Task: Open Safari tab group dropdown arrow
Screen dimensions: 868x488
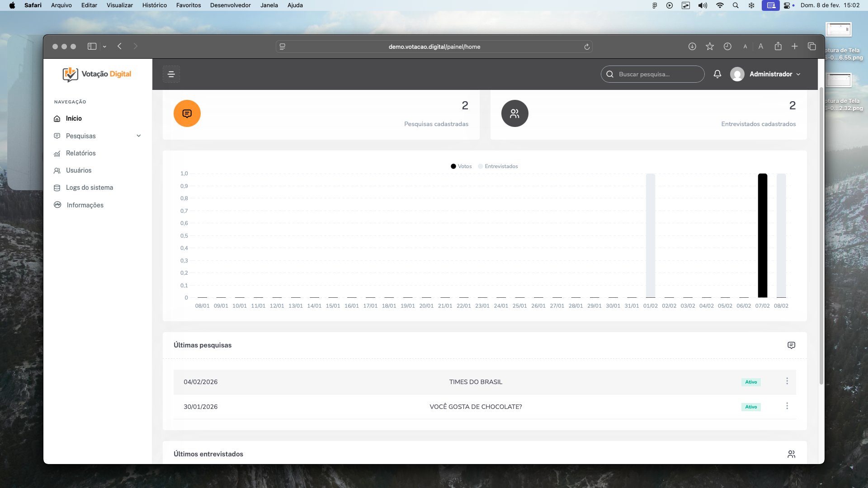Action: coord(104,47)
